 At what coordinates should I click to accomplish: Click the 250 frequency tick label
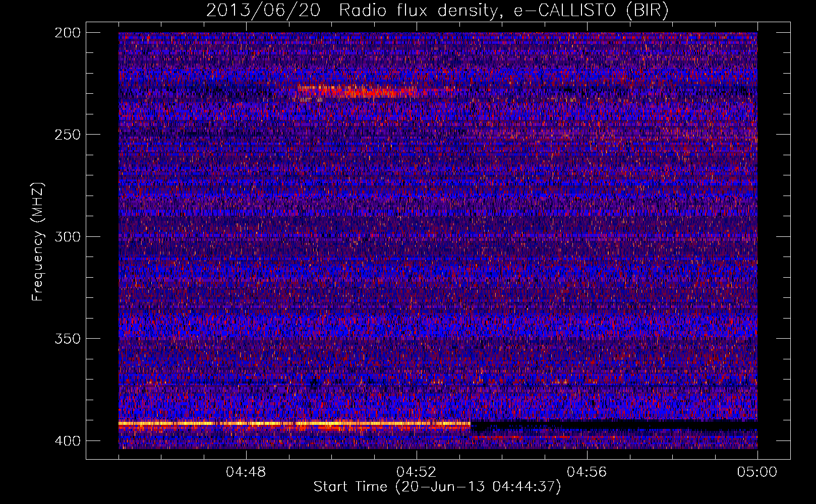coord(68,135)
